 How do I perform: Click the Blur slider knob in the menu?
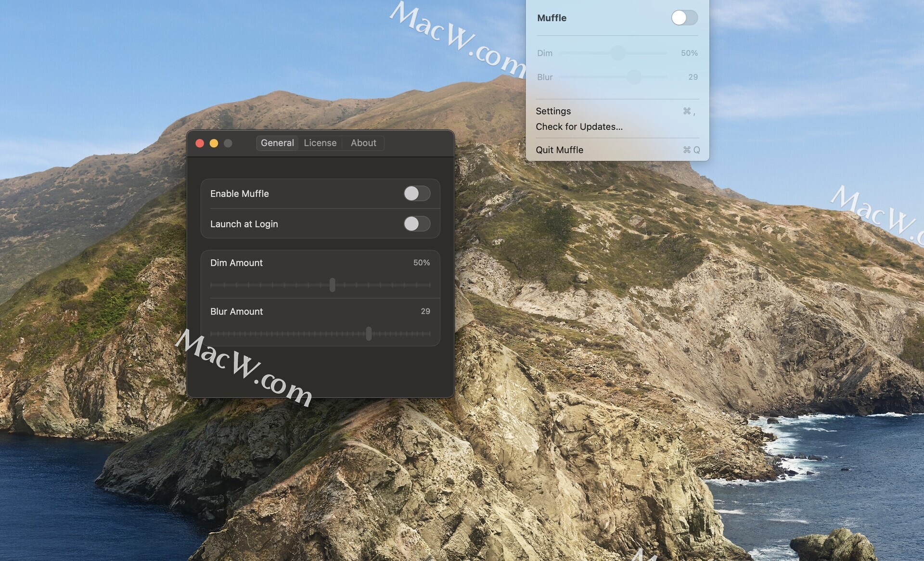(634, 77)
